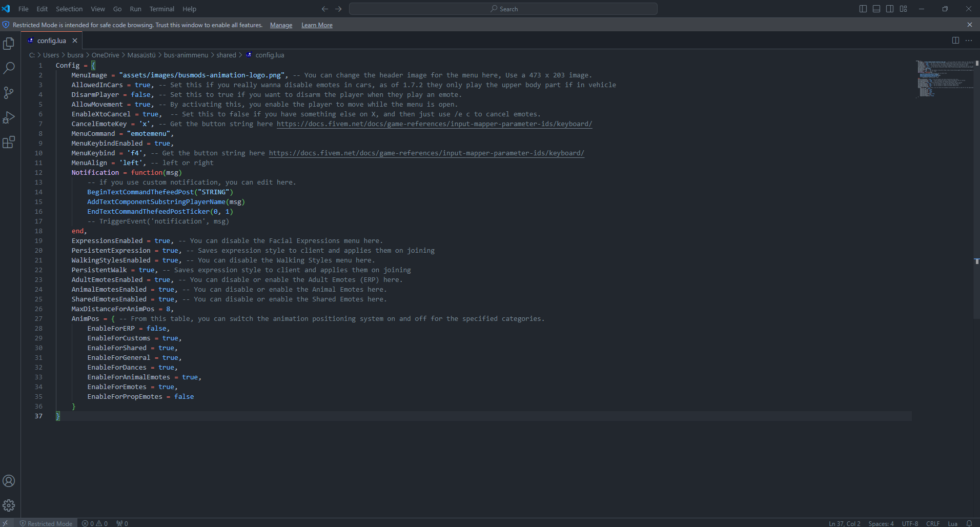980x527 pixels.
Task: Expand the bus-animmenu breadcrumb segment
Action: tap(186, 55)
